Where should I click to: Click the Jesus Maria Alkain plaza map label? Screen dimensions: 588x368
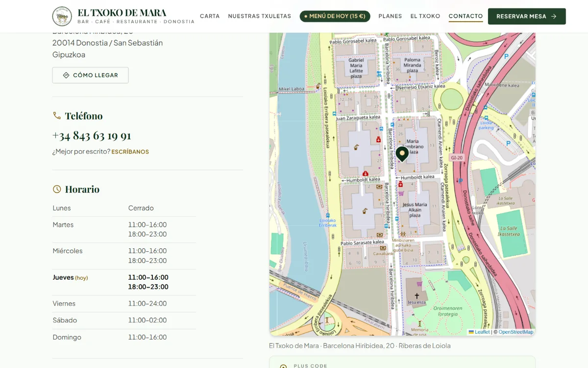point(415,210)
